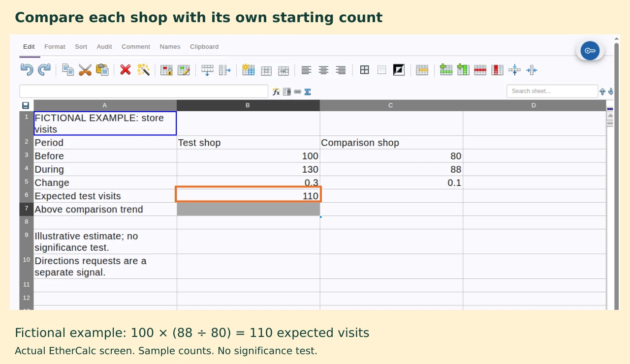This screenshot has height=364, width=630.
Task: Delete column using red column icon
Action: pyautogui.click(x=498, y=70)
